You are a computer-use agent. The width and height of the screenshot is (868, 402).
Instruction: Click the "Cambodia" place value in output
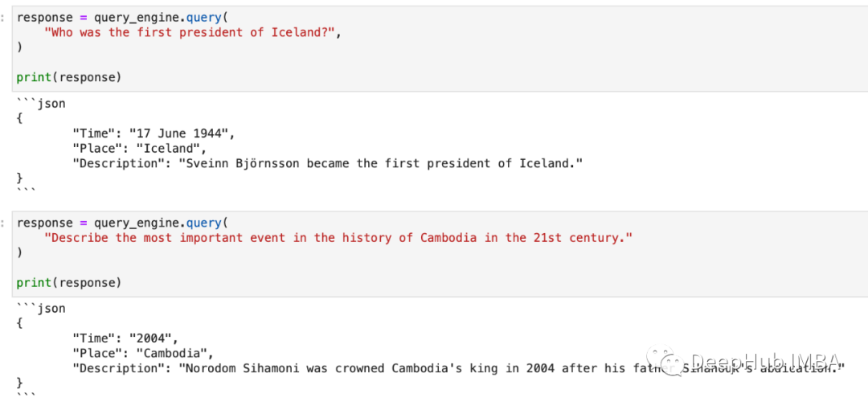(174, 353)
